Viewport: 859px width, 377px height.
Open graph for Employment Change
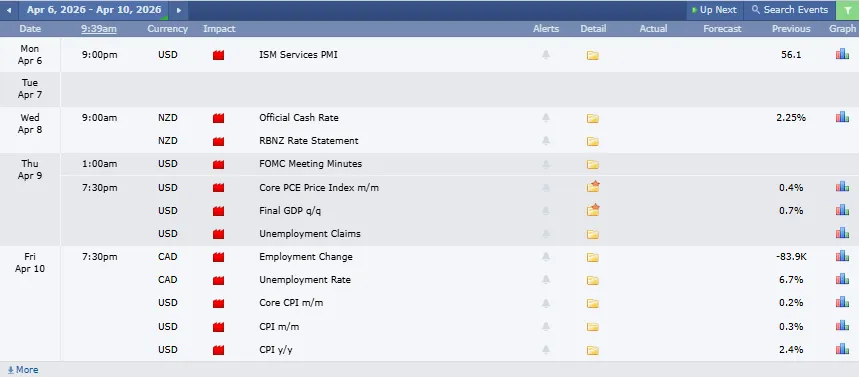[x=843, y=256]
